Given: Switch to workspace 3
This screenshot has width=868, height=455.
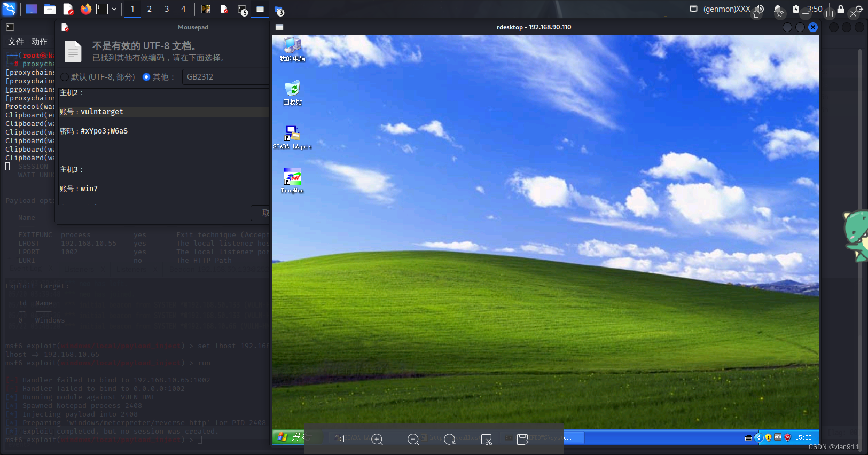Looking at the screenshot, I should click(x=167, y=9).
